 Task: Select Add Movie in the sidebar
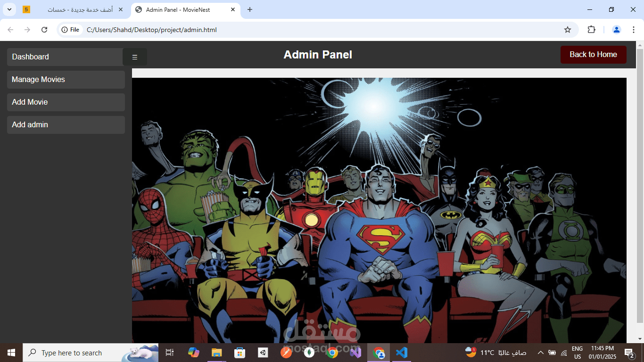[x=66, y=102]
